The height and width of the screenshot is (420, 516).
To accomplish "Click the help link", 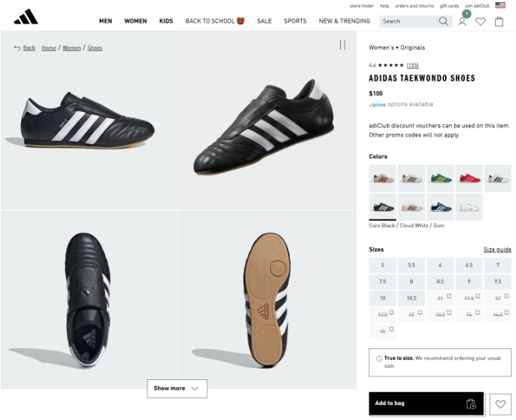I will 385,6.
